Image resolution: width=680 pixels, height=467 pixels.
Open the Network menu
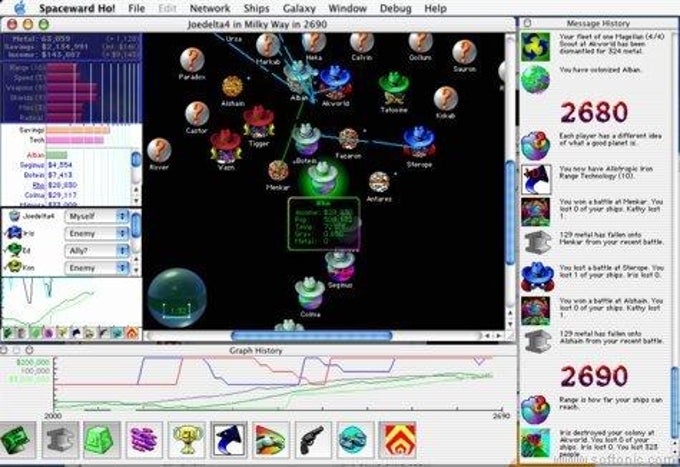[210, 8]
